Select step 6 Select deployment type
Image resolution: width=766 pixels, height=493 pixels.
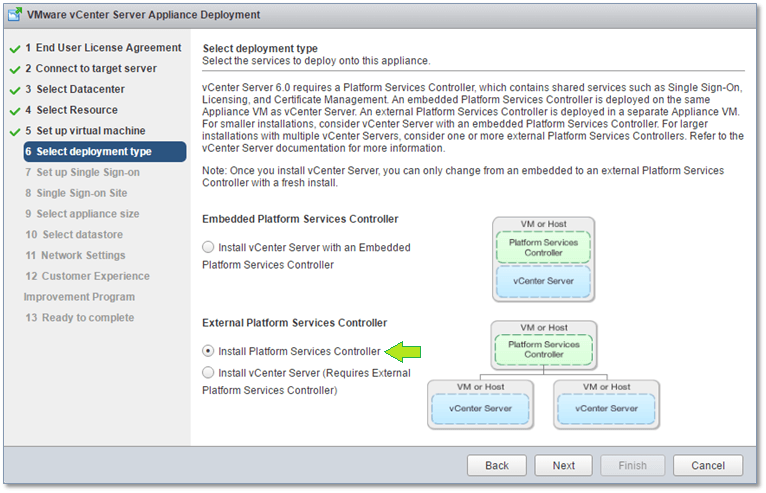coord(105,151)
